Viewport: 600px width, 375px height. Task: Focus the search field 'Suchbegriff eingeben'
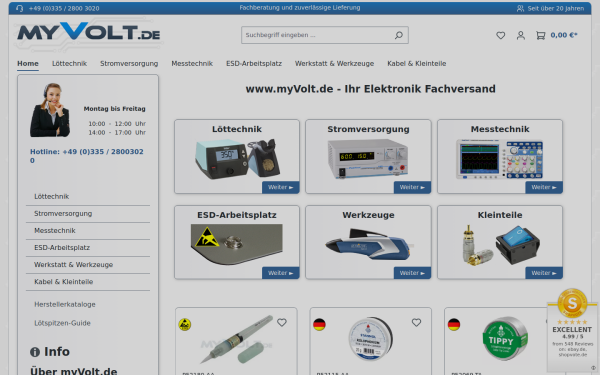(324, 35)
